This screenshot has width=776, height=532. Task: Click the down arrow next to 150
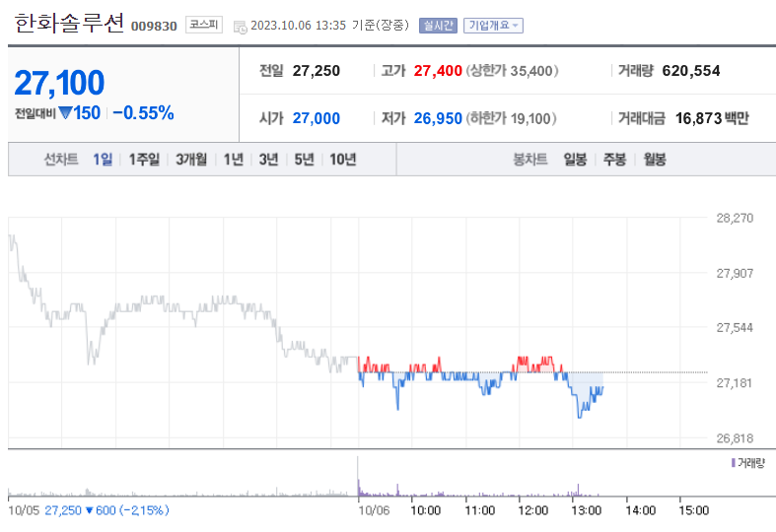coord(65,113)
